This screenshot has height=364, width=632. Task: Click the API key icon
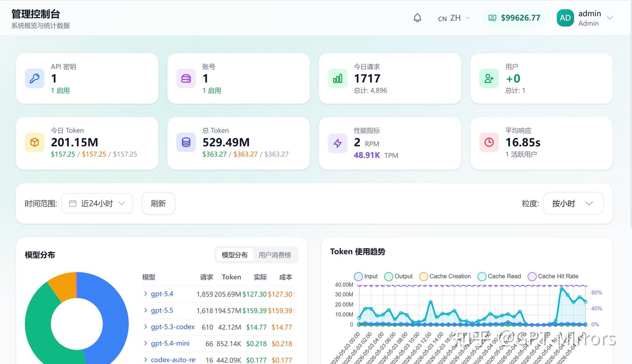pyautogui.click(x=34, y=79)
